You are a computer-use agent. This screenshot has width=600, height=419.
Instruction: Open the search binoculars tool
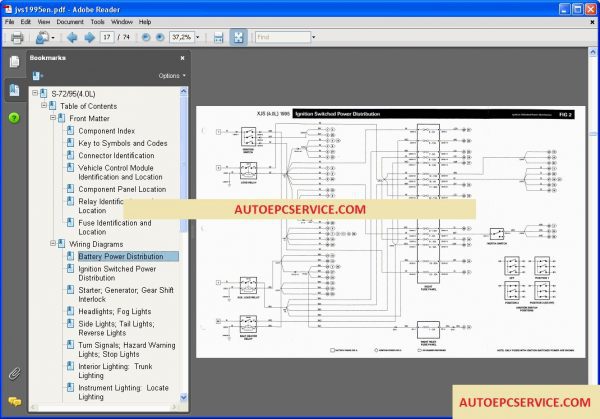pos(42,37)
